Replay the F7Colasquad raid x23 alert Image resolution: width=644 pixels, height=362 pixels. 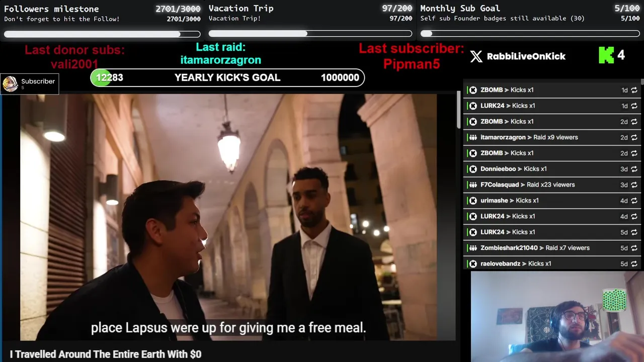[634, 185]
